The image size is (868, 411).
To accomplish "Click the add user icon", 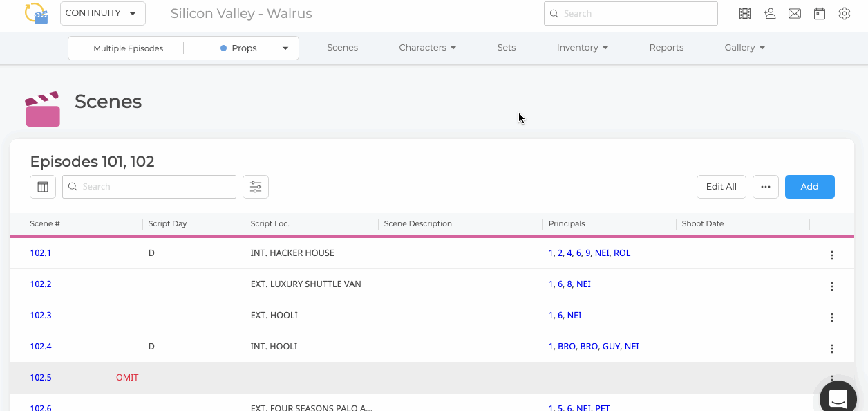I will click(770, 13).
